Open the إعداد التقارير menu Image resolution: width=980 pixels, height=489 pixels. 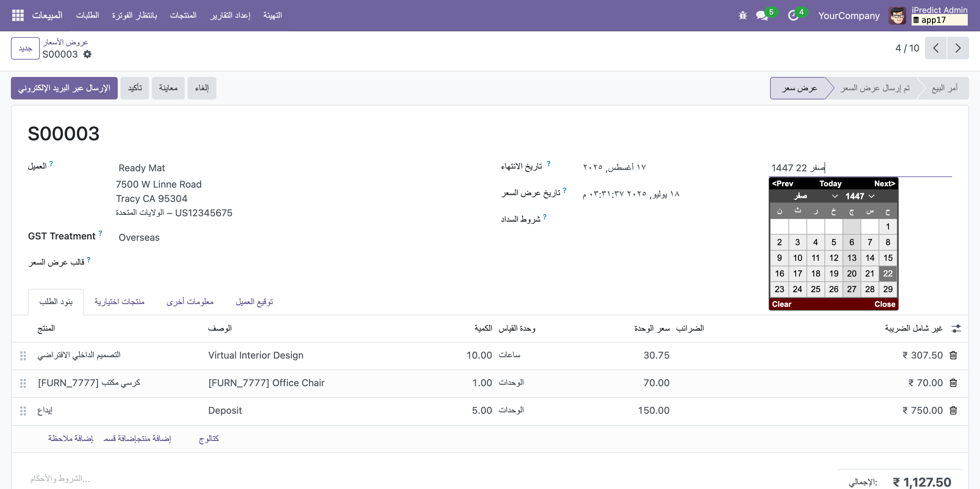tap(230, 15)
